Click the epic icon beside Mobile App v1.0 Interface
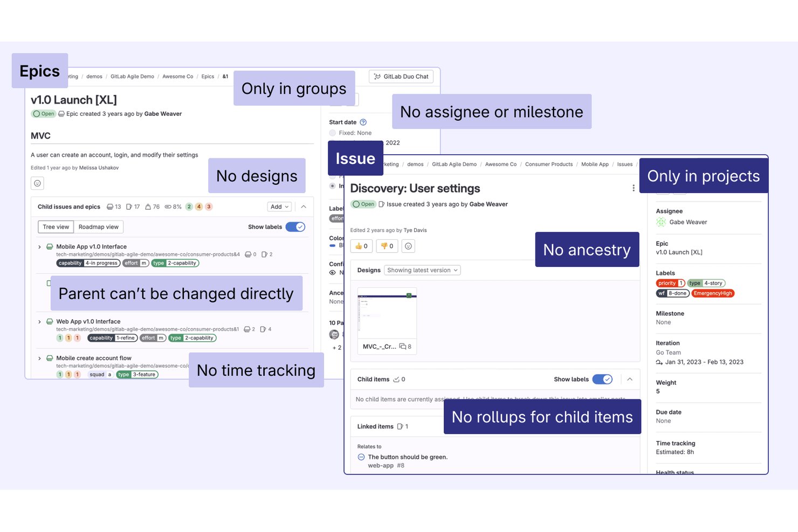798x532 pixels. tap(50, 247)
